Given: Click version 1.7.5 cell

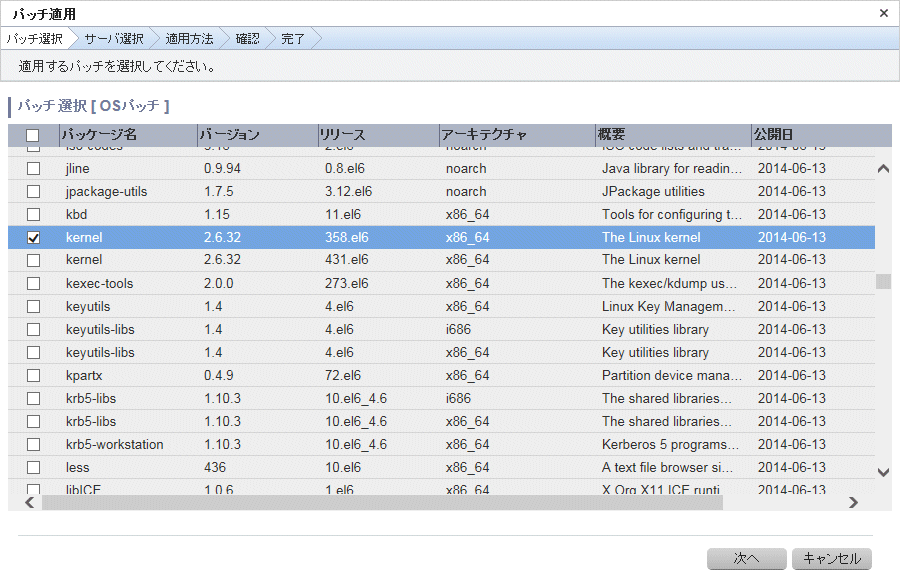Looking at the screenshot, I should pyautogui.click(x=219, y=192).
